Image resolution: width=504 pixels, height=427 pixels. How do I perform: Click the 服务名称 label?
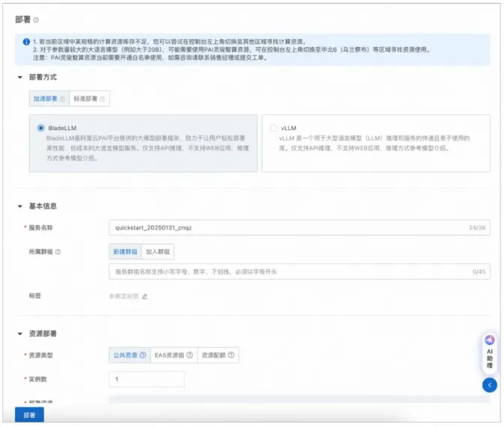click(41, 227)
